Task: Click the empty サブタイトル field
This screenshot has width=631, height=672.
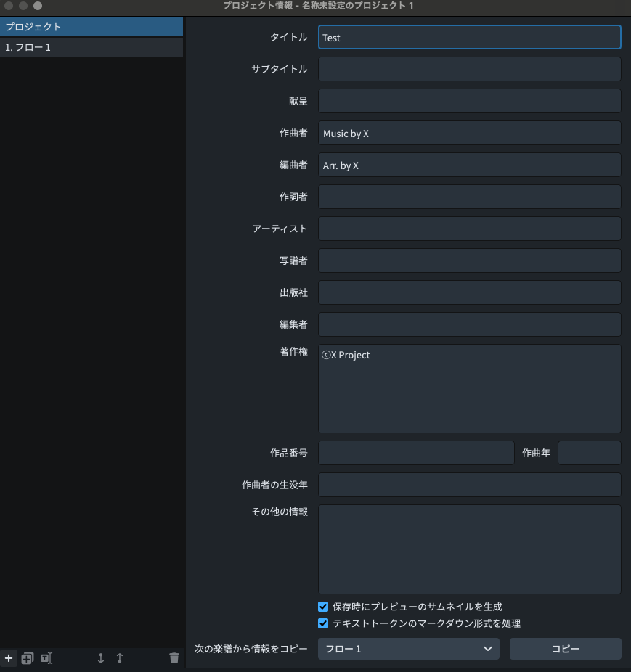Action: [x=469, y=70]
